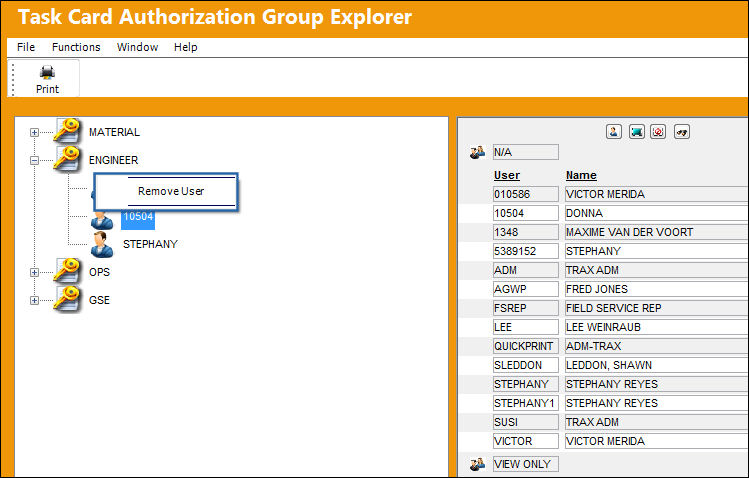Viewport: 749px width, 478px height.
Task: Select user cell ADM
Action: (x=525, y=270)
